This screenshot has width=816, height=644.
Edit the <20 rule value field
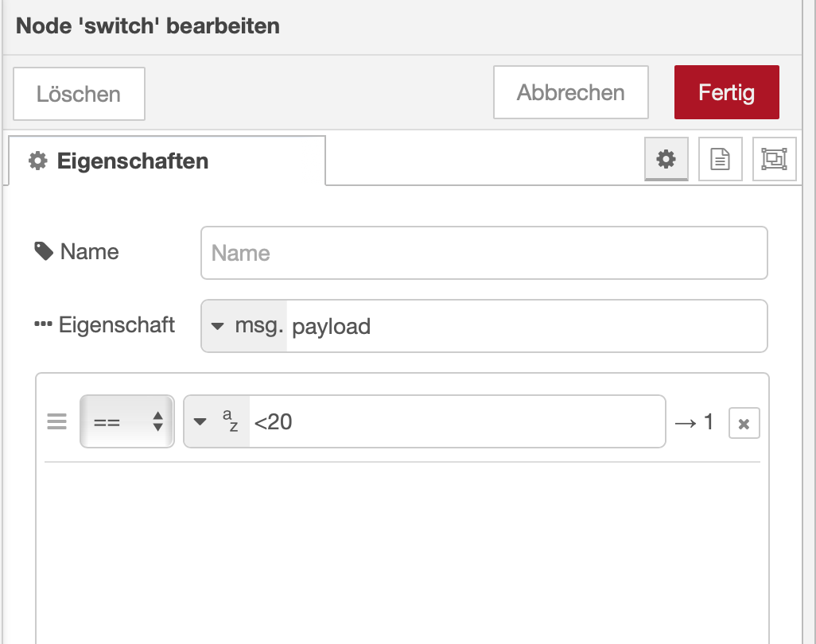pos(456,421)
